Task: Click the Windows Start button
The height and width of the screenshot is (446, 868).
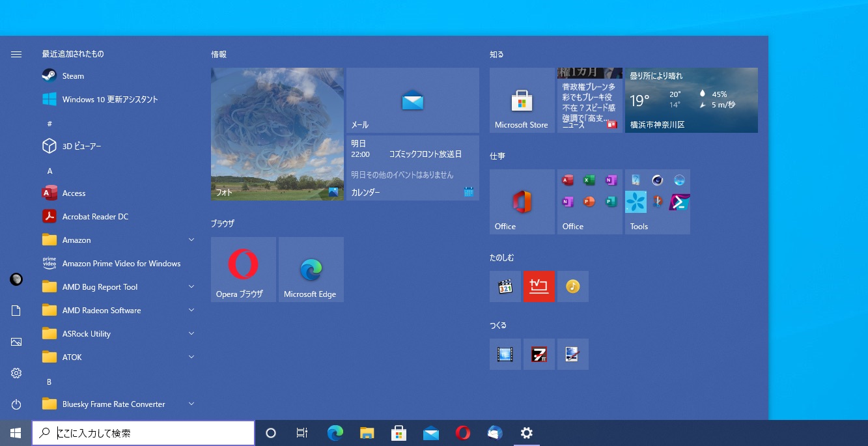Action: pos(16,433)
